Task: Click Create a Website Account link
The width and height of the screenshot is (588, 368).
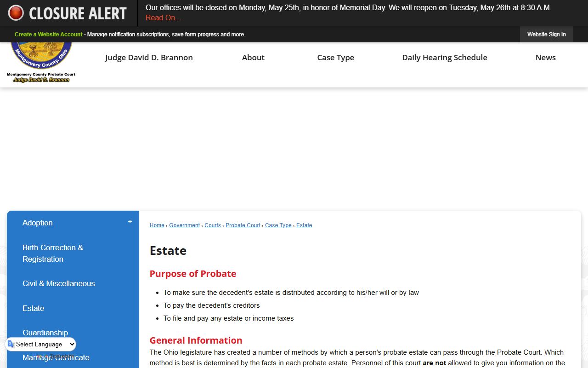Action: tap(48, 34)
